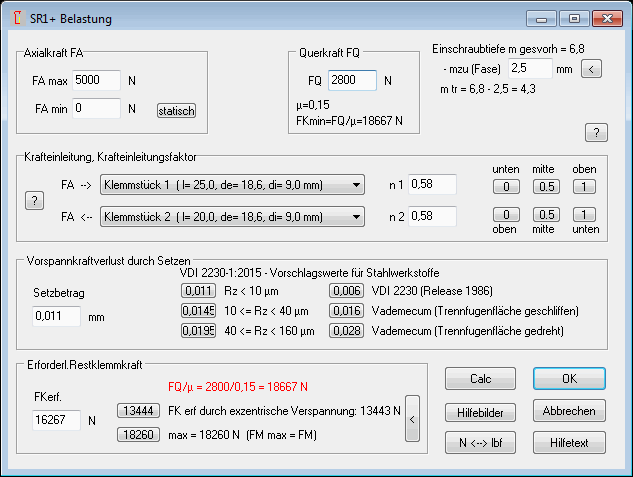633x477 pixels.
Task: Toggle the statisch load button
Action: coord(176,110)
